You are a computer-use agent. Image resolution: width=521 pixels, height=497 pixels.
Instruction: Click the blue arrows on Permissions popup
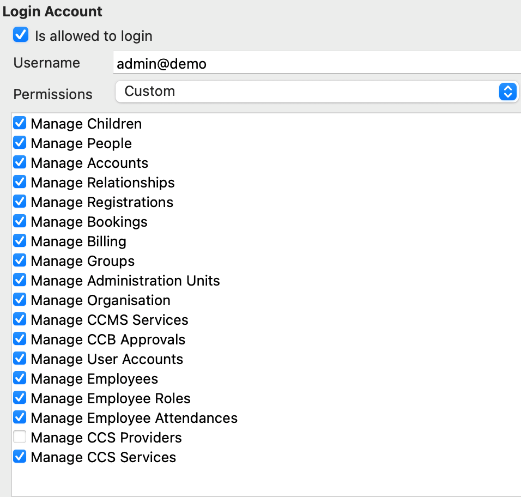point(508,91)
